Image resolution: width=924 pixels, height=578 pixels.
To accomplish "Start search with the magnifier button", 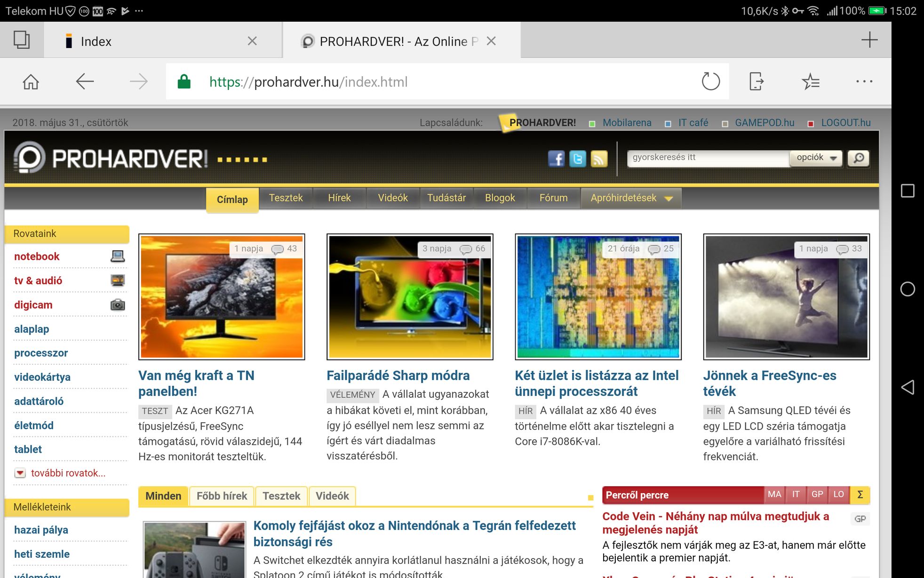I will coord(859,158).
